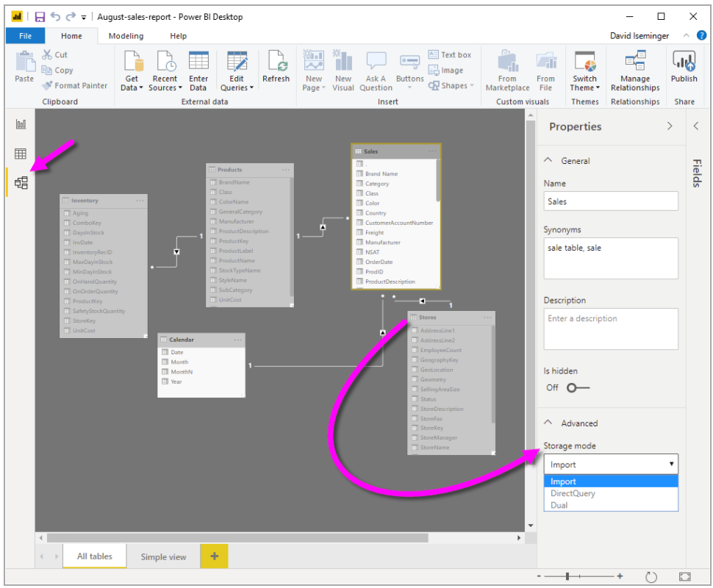Reset layout icon in status bar
This screenshot has width=713, height=588.
click(651, 577)
